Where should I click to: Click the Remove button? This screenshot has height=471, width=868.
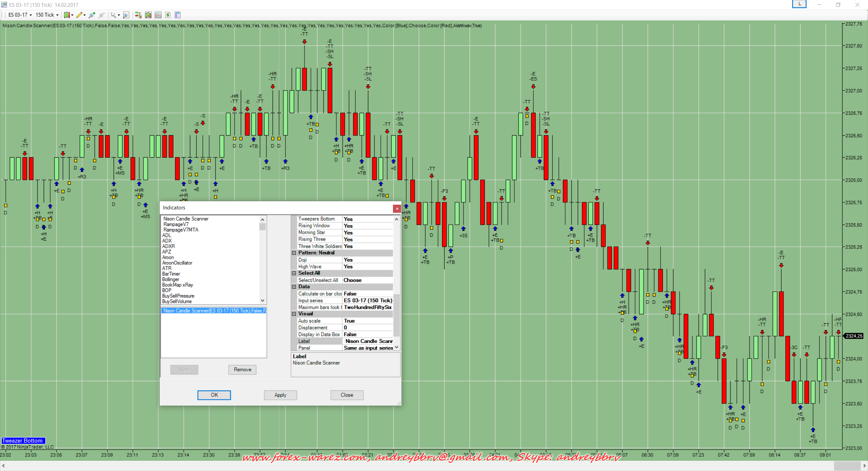pos(242,369)
